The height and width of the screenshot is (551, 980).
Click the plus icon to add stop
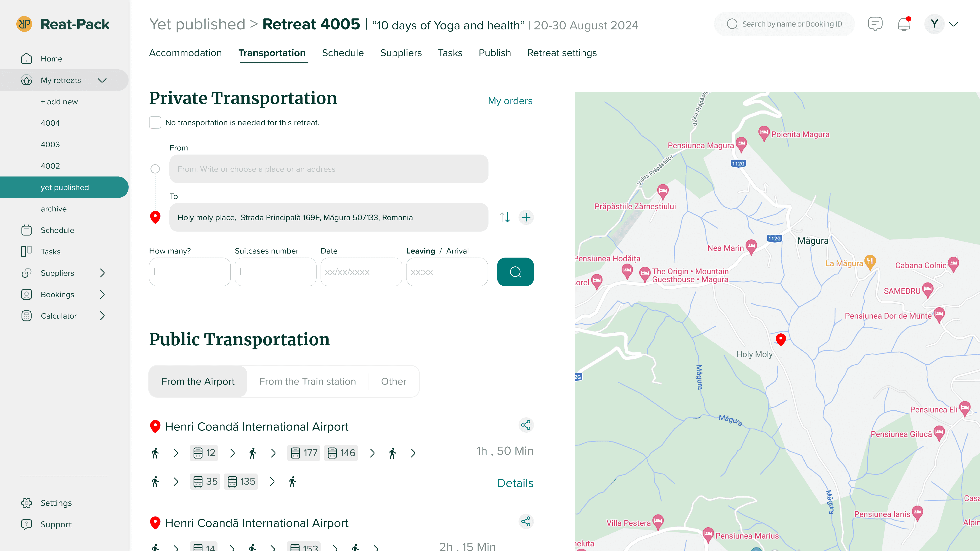[x=526, y=218]
